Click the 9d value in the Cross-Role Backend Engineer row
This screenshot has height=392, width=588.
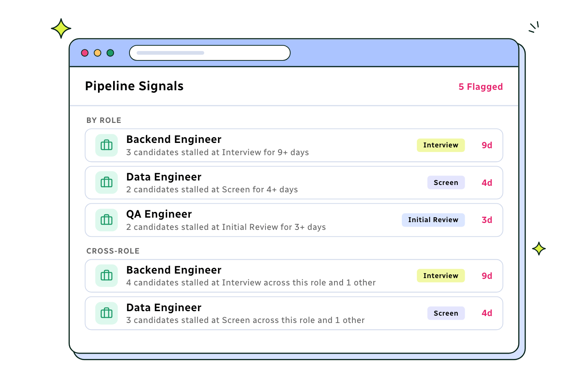point(487,276)
